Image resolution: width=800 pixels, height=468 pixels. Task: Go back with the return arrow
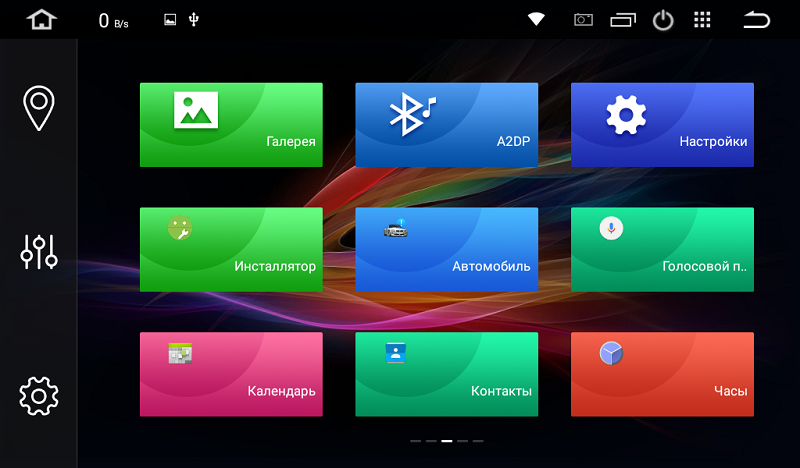pyautogui.click(x=756, y=20)
